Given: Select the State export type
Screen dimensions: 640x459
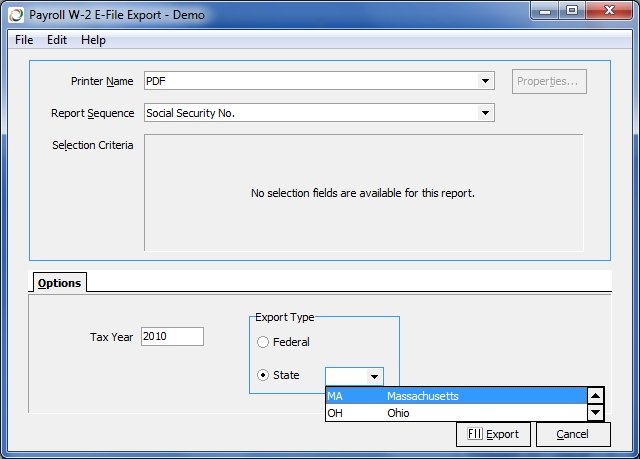Looking at the screenshot, I should tap(264, 376).
